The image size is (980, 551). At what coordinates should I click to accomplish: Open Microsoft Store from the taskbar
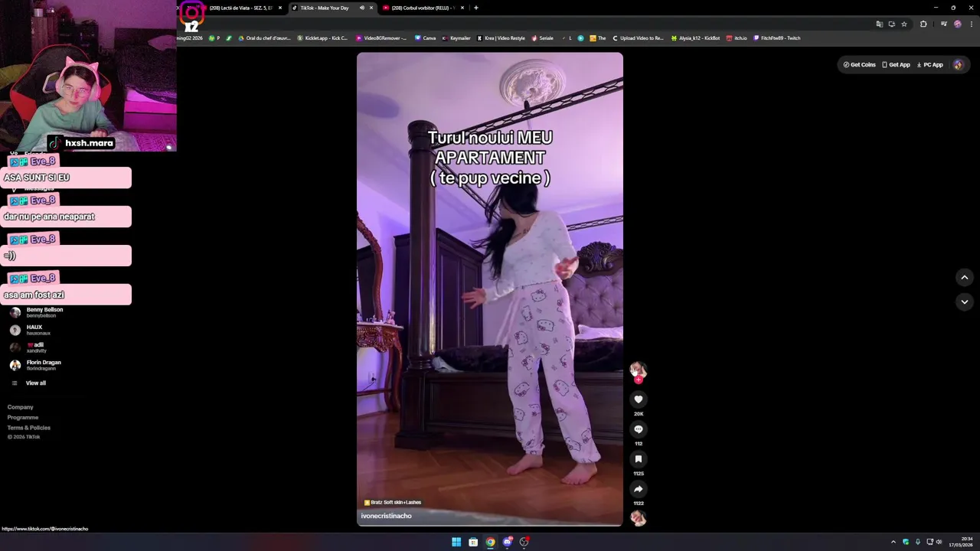473,542
